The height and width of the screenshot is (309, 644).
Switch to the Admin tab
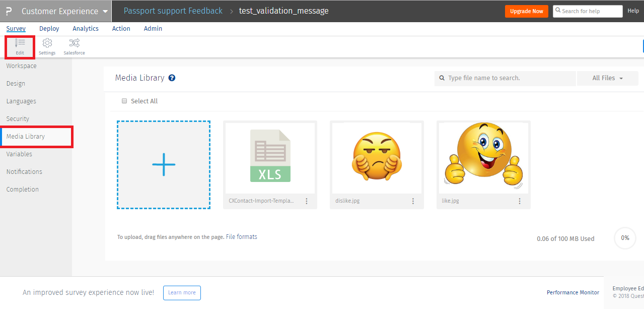153,29
